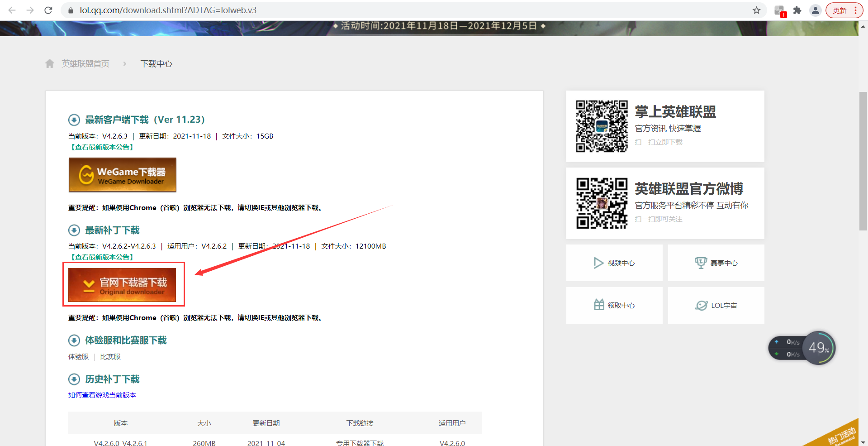
Task: Click the download icon beside 体验服和比赛服下载
Action: tap(74, 340)
